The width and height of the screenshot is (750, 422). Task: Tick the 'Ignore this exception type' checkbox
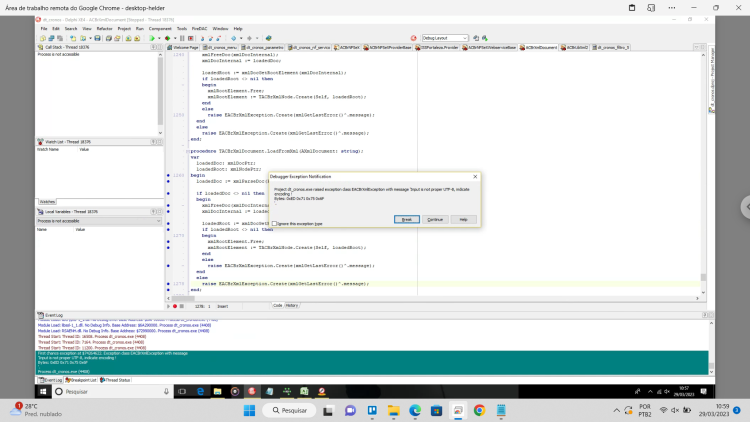coord(274,223)
